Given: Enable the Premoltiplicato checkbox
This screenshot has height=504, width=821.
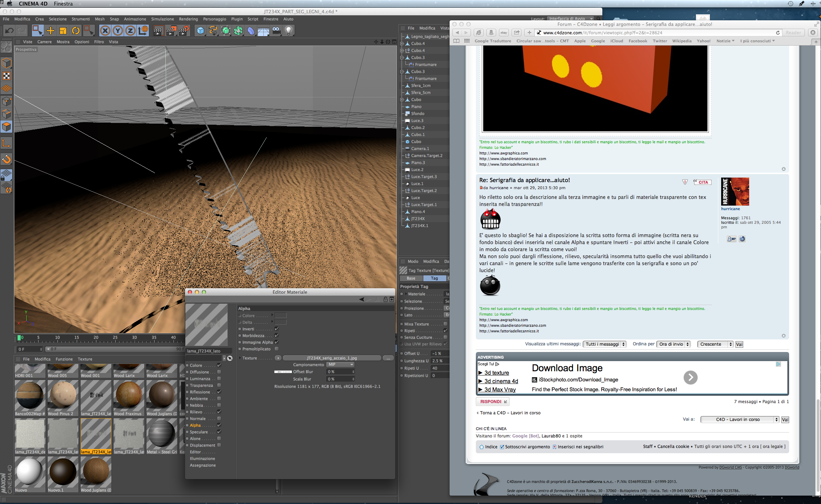Looking at the screenshot, I should [x=276, y=349].
